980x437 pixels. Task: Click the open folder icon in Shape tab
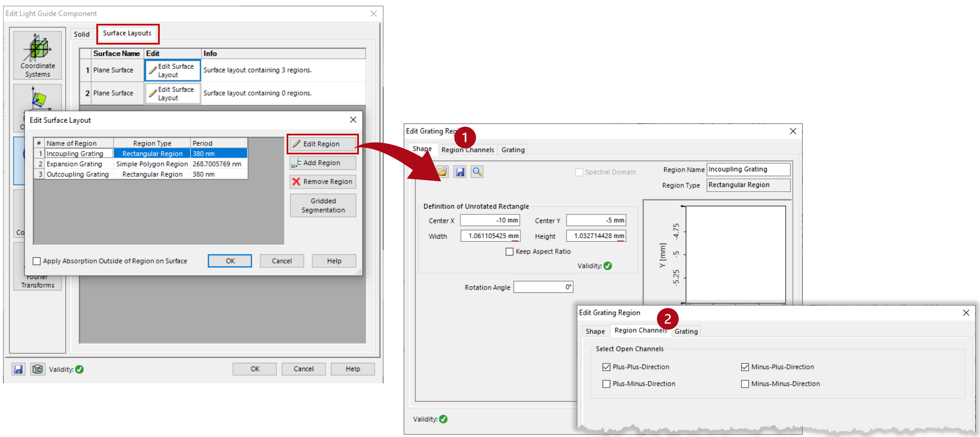tap(442, 172)
